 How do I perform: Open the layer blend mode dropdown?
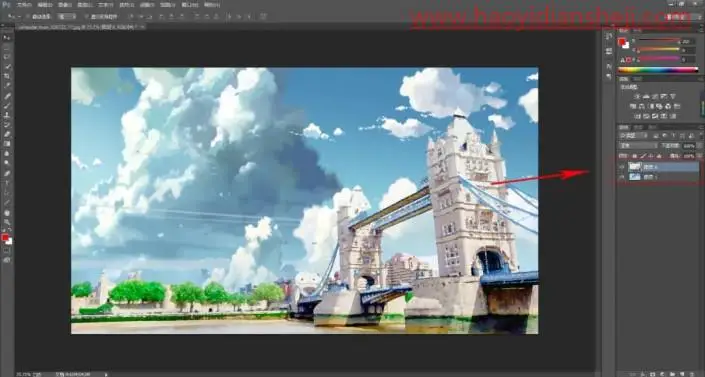click(638, 145)
